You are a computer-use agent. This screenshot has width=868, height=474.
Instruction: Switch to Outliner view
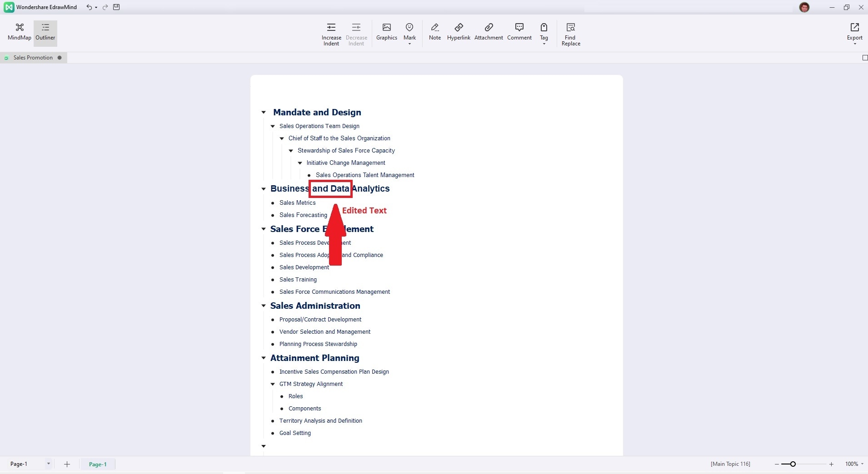click(x=45, y=32)
